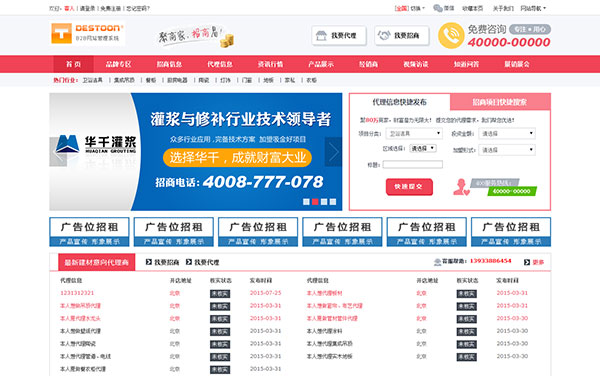Screen dimensions: 600x376
Task: Click the 最新建材意向代理商 red section tab
Action: pyautogui.click(x=96, y=262)
